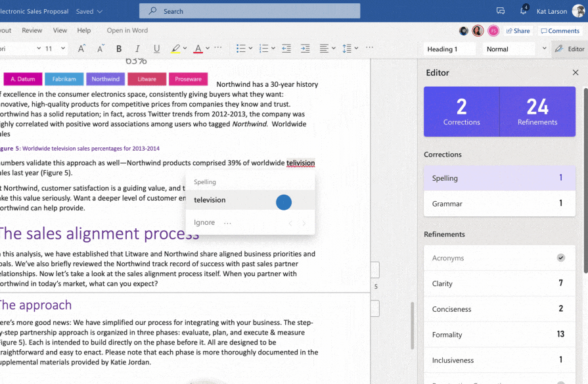The height and width of the screenshot is (384, 588).
Task: Click the increase indent icon
Action: click(x=305, y=49)
